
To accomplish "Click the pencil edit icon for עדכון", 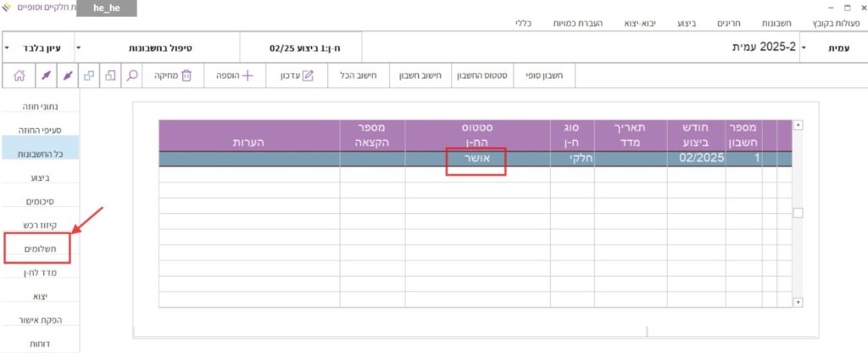I will (x=308, y=76).
